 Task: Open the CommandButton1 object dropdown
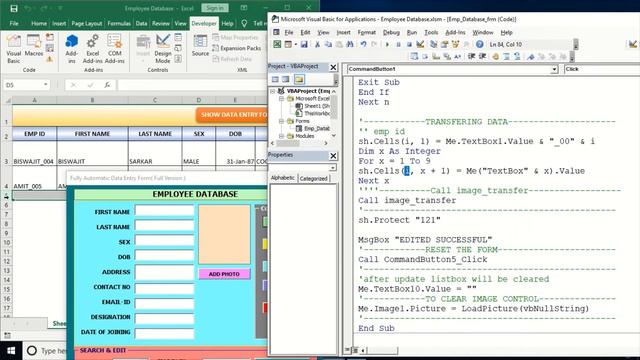pyautogui.click(x=554, y=69)
